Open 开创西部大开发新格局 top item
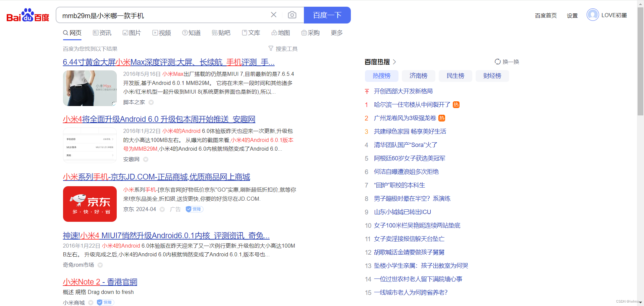Viewport: 644px width, 306px height. coord(403,91)
